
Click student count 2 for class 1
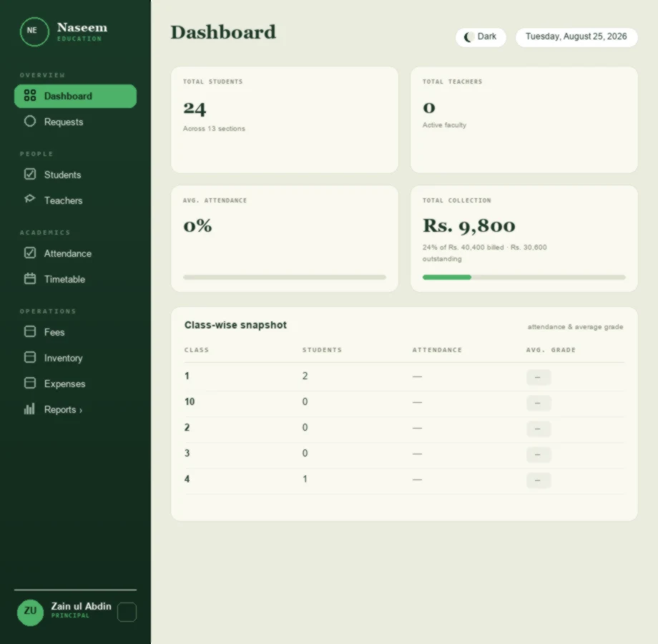pos(305,376)
